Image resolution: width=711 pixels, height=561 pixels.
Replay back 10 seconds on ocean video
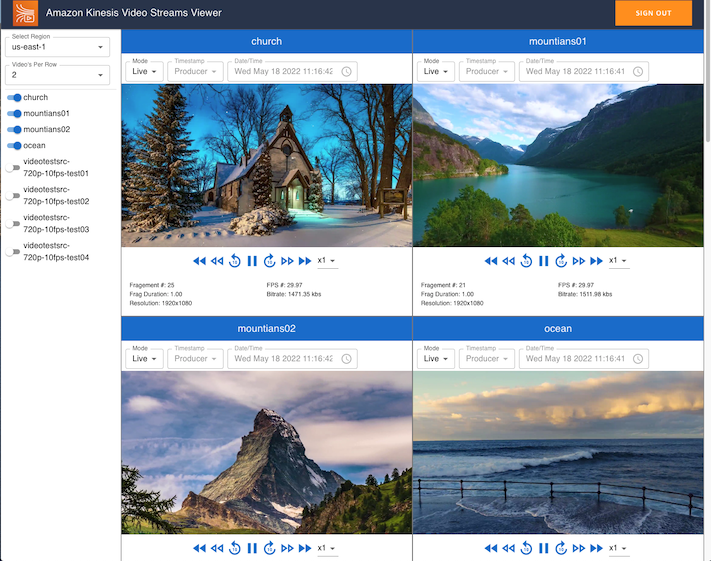tap(526, 548)
